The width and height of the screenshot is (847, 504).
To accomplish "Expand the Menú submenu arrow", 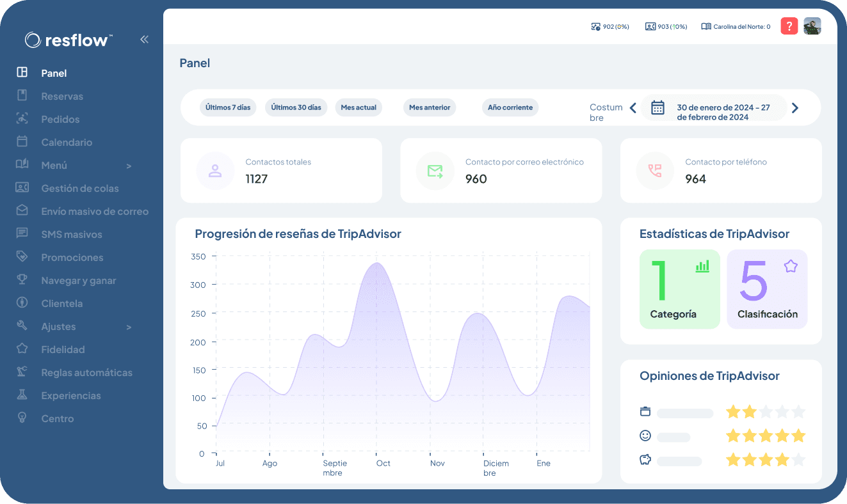I will click(129, 166).
